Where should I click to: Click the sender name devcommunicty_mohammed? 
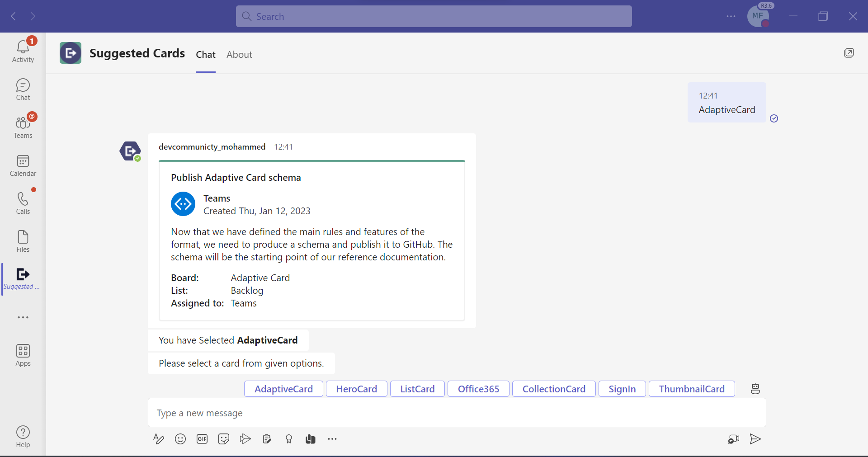coord(212,147)
